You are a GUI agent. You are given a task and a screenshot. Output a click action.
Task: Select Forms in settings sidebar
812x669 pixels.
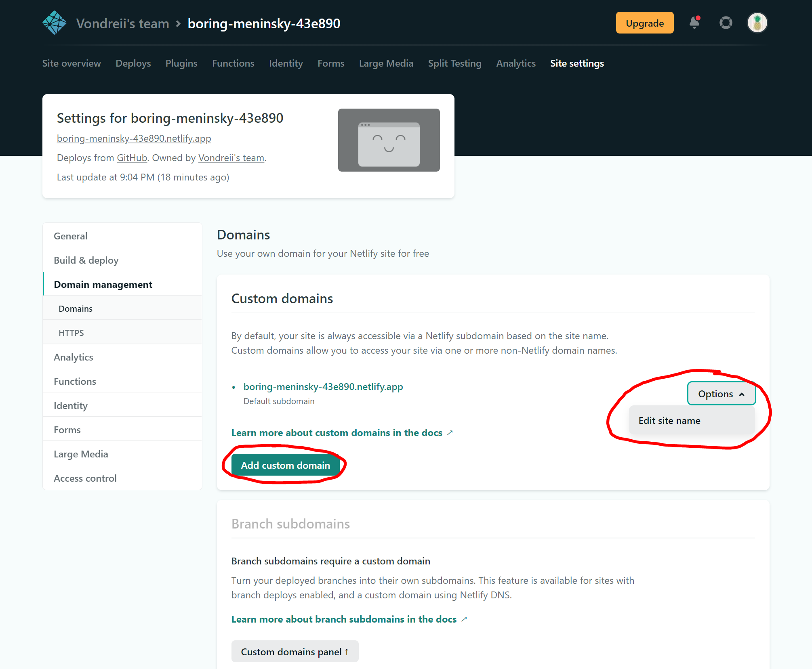point(122,430)
